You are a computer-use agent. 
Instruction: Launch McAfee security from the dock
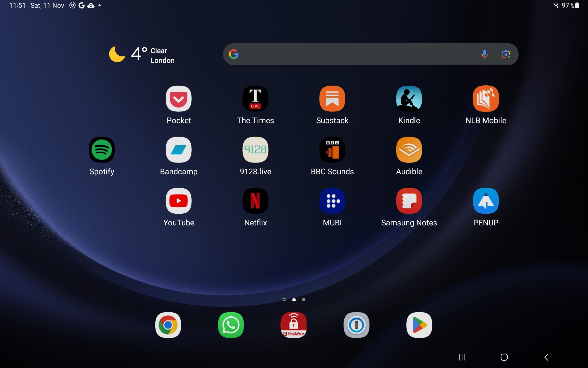pyautogui.click(x=293, y=325)
